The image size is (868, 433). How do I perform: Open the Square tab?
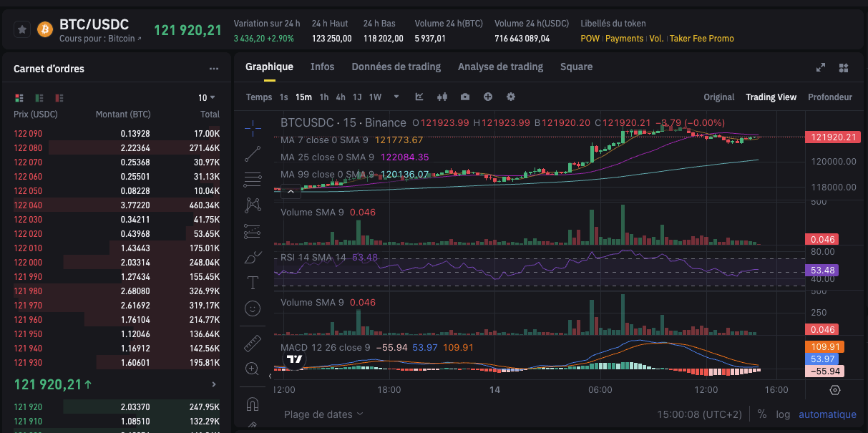pos(576,67)
